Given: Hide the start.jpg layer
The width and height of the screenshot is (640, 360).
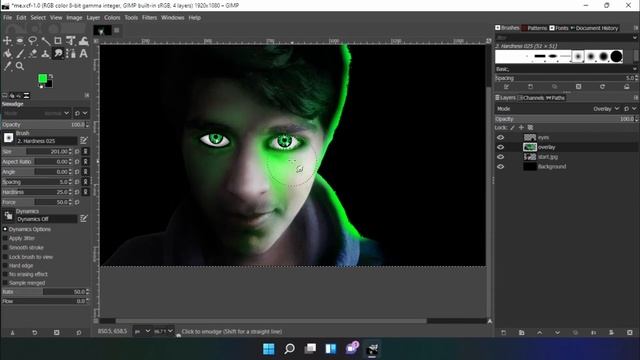Looking at the screenshot, I should 500,157.
